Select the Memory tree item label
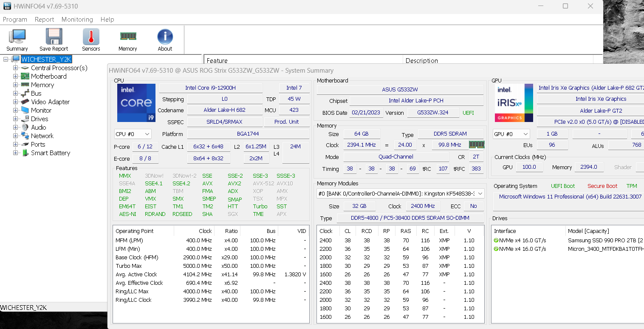 click(x=42, y=85)
